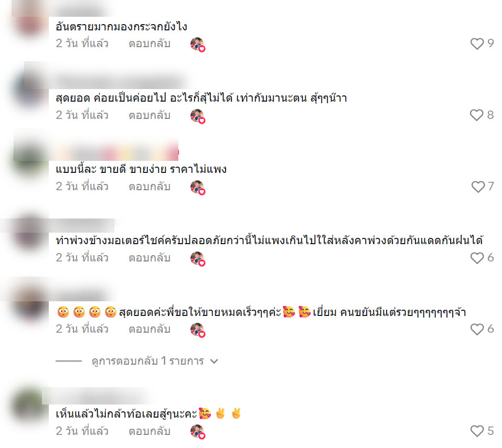Click creator avatar badge on 7-like comment
This screenshot has height=448, width=502.
coord(198,187)
